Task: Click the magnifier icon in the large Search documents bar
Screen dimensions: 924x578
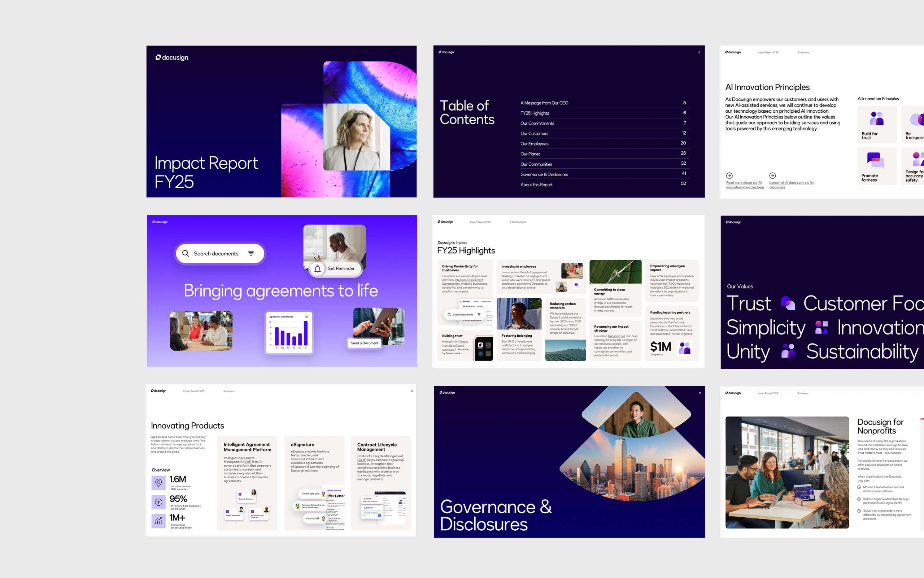Action: (x=186, y=254)
